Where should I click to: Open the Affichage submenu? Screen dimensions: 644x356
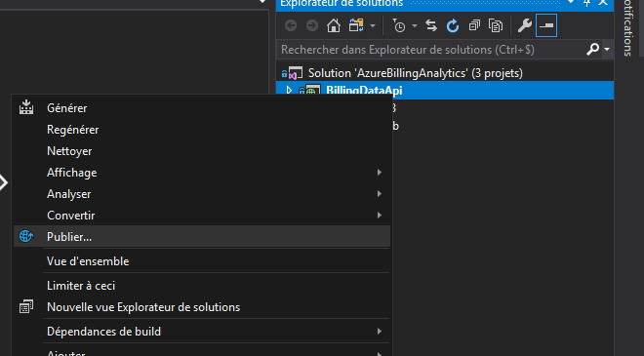(x=202, y=173)
